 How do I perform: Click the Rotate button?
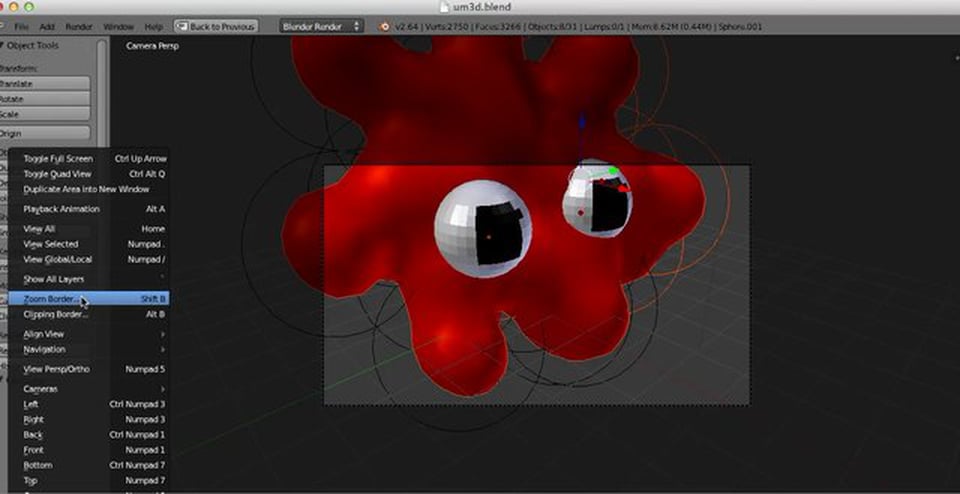coord(44,99)
